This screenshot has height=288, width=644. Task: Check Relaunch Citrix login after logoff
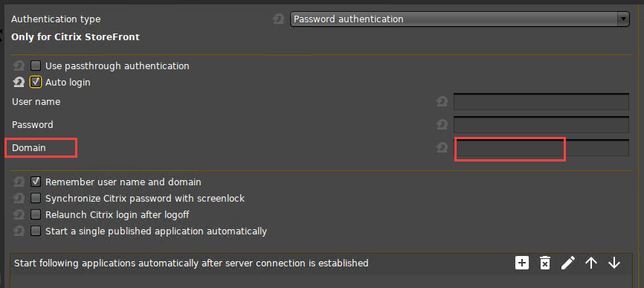[36, 214]
